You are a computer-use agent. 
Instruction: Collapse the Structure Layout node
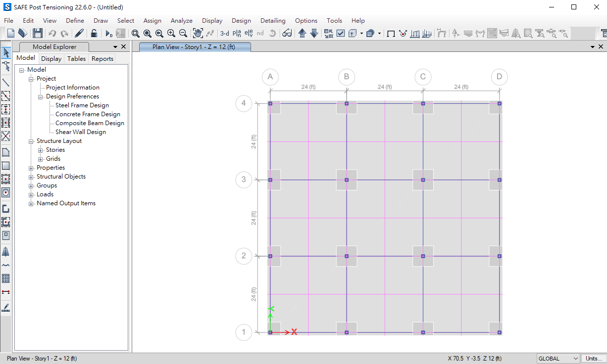[x=31, y=141]
